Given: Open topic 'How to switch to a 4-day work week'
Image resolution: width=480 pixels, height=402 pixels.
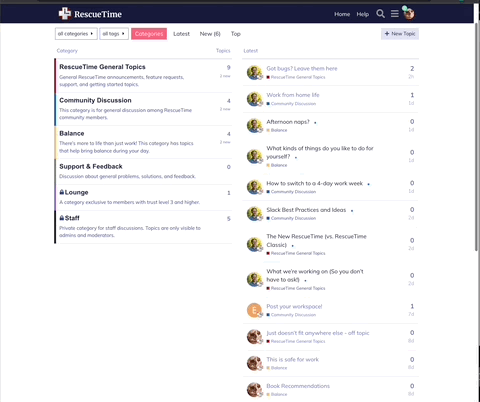Looking at the screenshot, I should click(314, 183).
